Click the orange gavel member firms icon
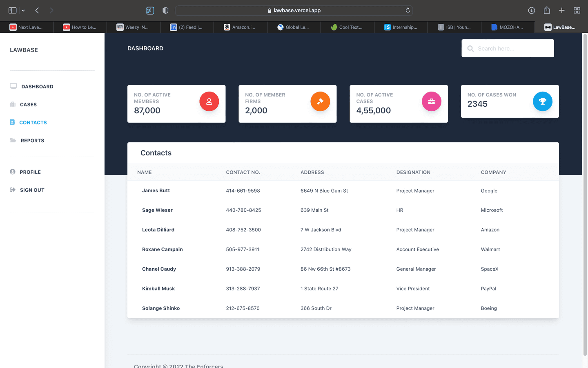Viewport: 588px width, 368px height. coord(320,101)
